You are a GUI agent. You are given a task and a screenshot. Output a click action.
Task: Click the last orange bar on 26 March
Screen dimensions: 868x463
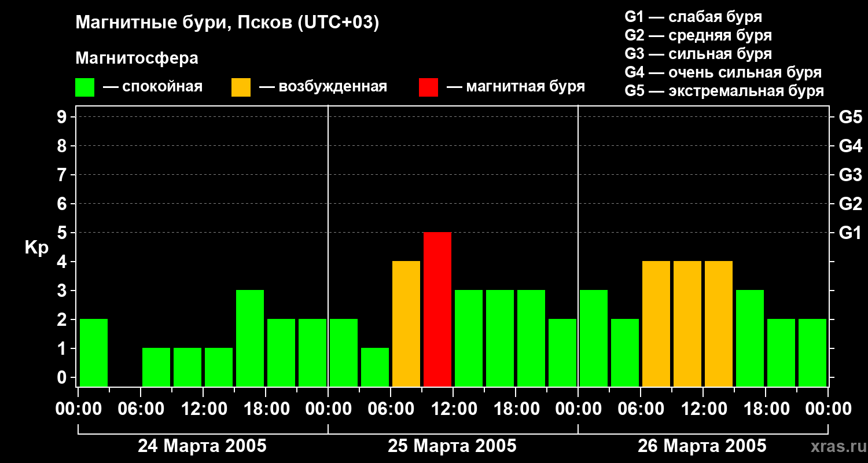pos(719,324)
